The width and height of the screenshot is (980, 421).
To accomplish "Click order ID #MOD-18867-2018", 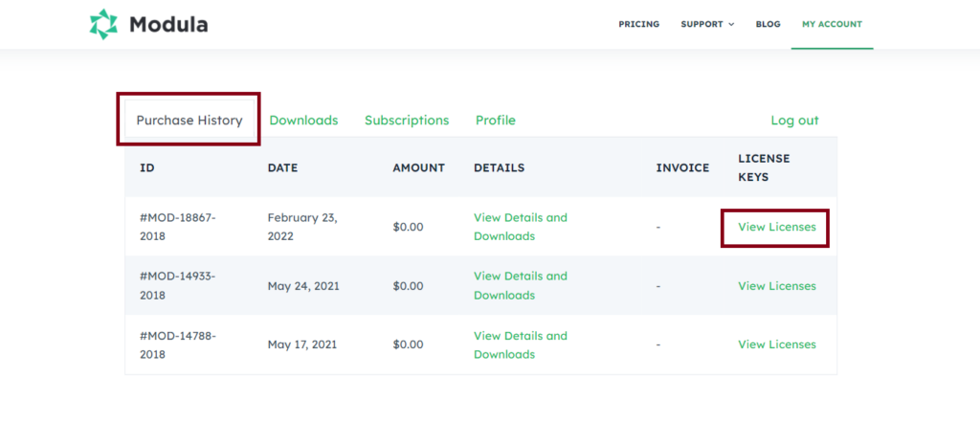I will [177, 227].
